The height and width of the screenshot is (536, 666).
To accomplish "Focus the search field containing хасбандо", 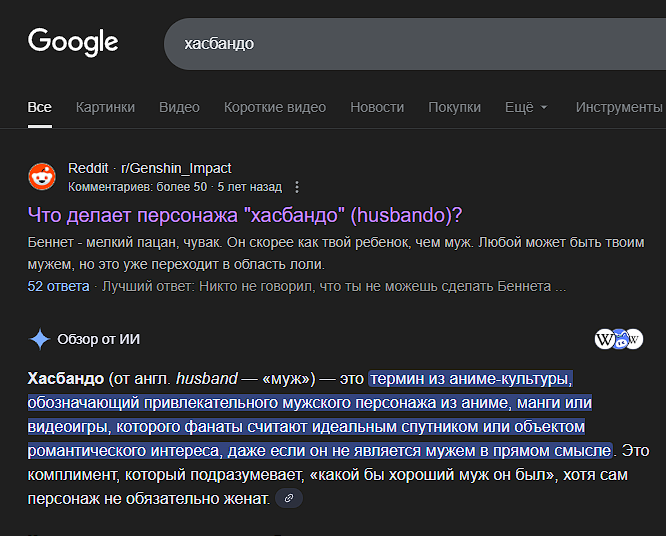I will click(415, 44).
